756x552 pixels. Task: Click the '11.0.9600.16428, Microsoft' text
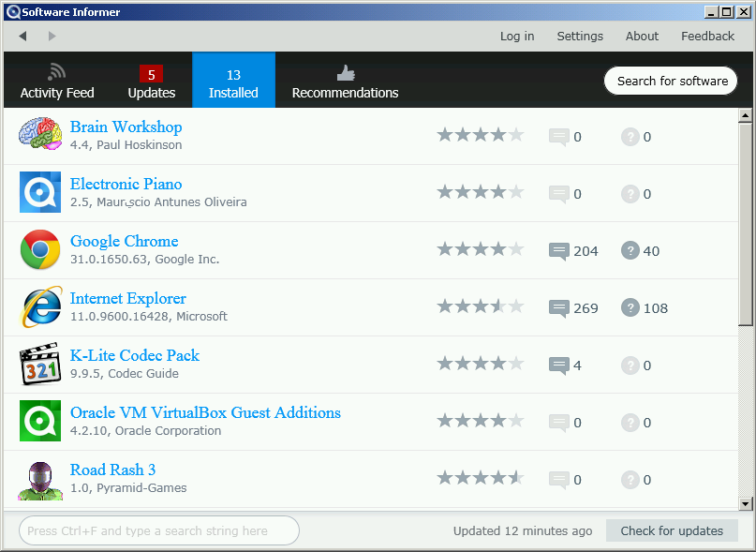click(x=149, y=317)
